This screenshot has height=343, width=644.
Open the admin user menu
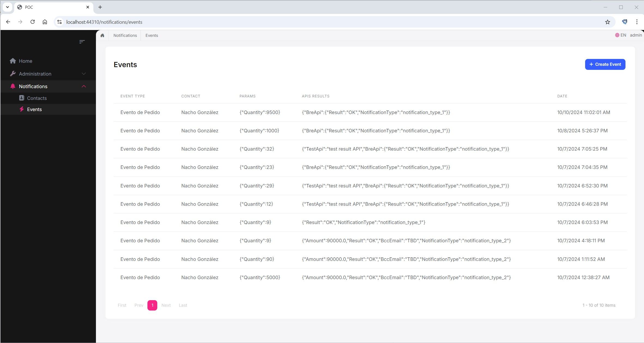[x=636, y=35]
